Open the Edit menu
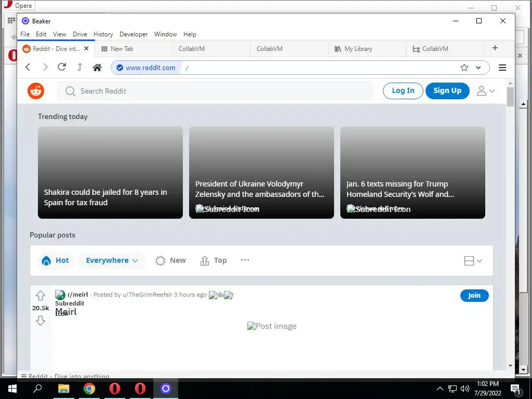This screenshot has width=532, height=399. click(41, 34)
